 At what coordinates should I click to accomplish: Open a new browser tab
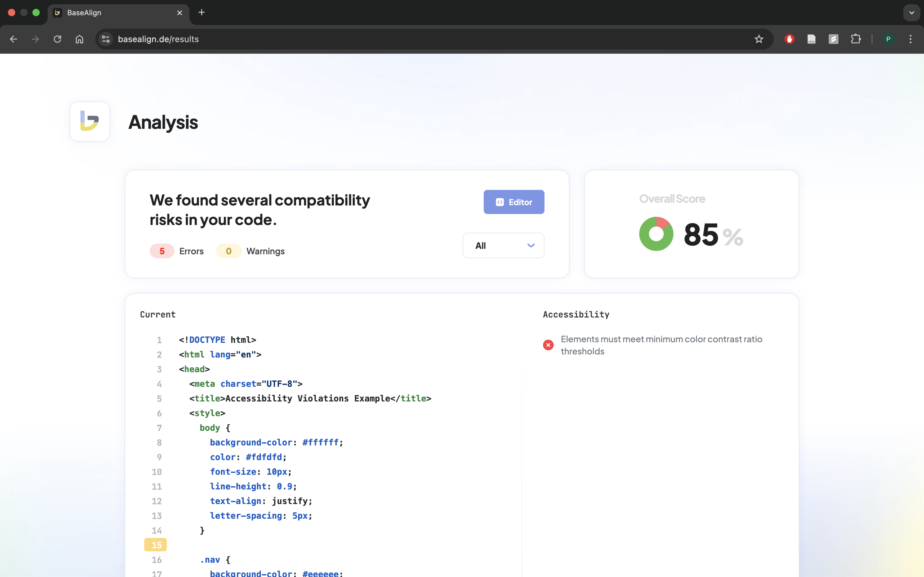pos(202,13)
